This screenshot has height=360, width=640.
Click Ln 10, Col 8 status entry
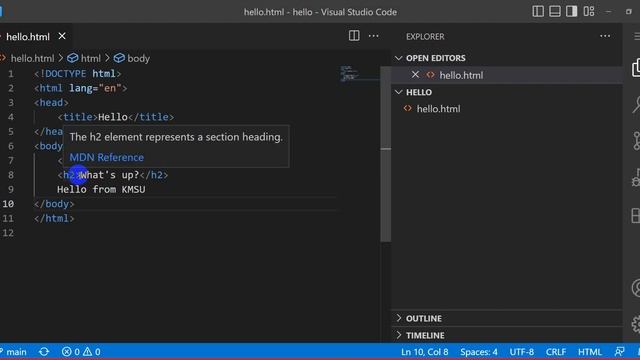pos(424,352)
